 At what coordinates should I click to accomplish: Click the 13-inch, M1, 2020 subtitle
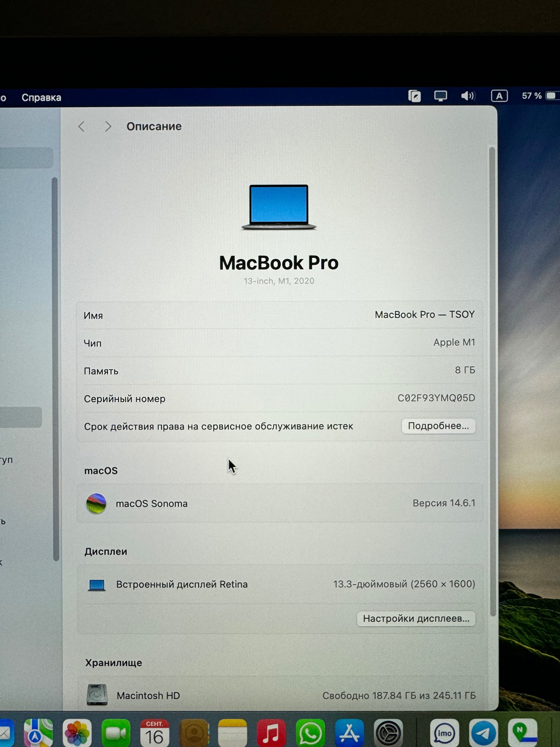click(279, 281)
